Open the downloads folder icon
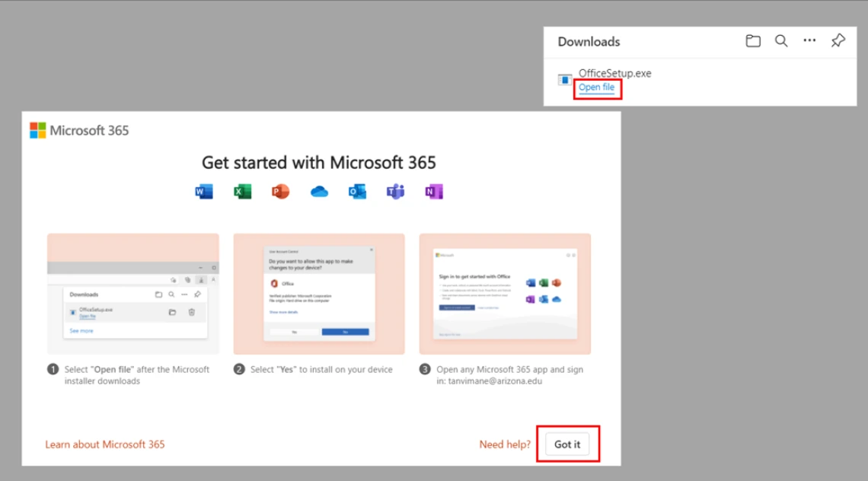The width and height of the screenshot is (868, 481). click(753, 41)
